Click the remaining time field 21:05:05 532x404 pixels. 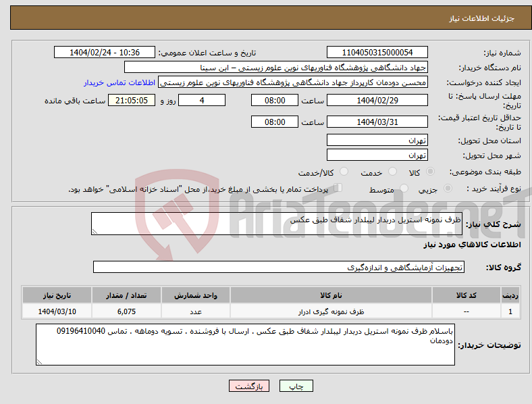(x=132, y=100)
